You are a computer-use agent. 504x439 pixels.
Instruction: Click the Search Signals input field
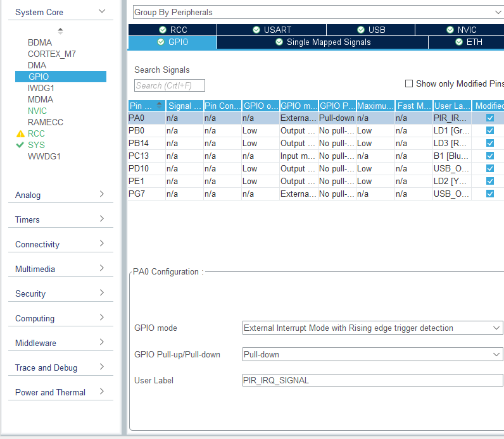point(170,85)
